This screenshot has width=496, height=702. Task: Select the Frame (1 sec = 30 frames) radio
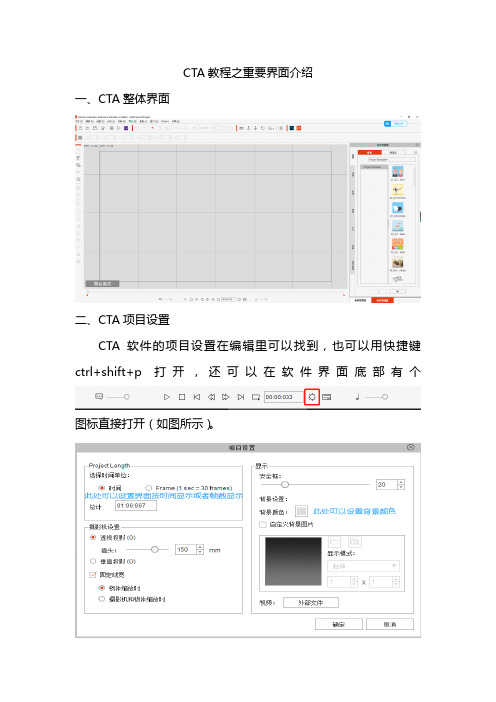tap(149, 488)
